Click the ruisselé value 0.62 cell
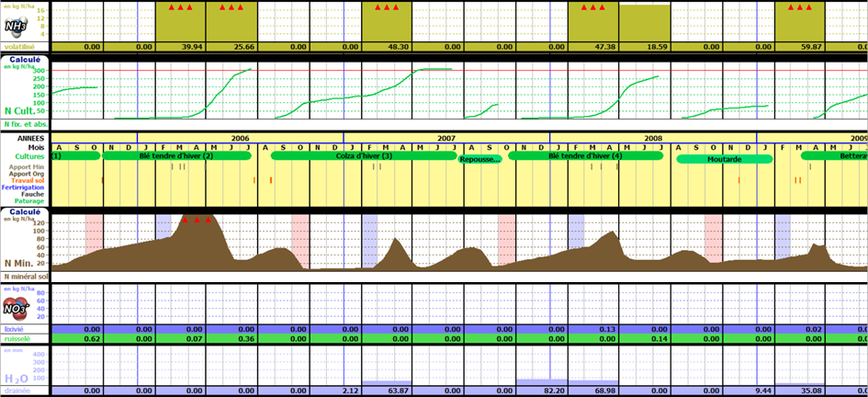The image size is (868, 397). tap(90, 339)
